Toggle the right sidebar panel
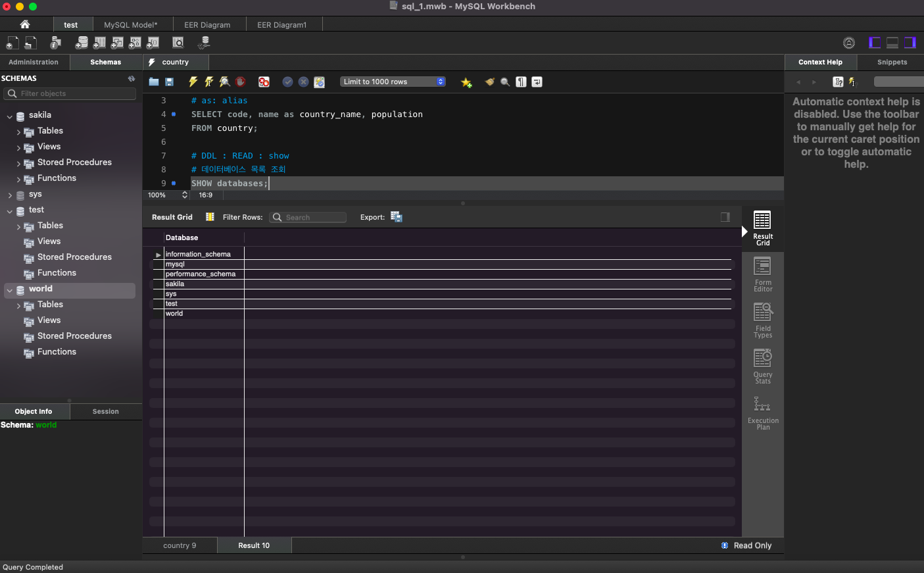The height and width of the screenshot is (573, 924). 910,43
